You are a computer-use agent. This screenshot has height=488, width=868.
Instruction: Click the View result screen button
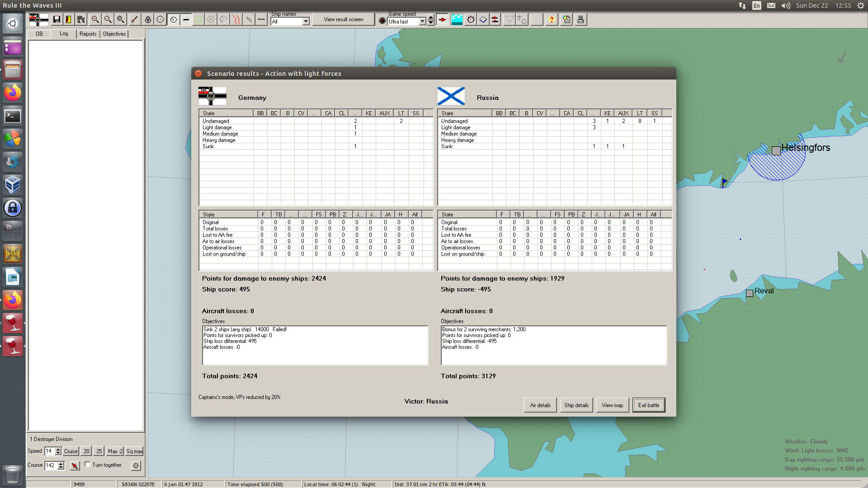pyautogui.click(x=344, y=19)
